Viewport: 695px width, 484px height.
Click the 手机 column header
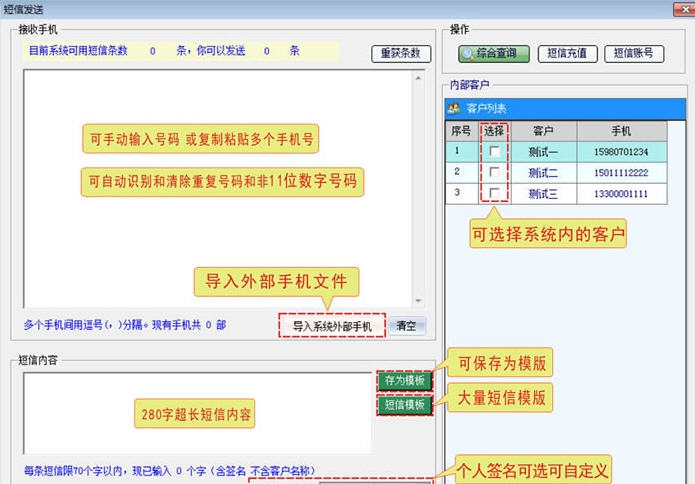click(621, 131)
